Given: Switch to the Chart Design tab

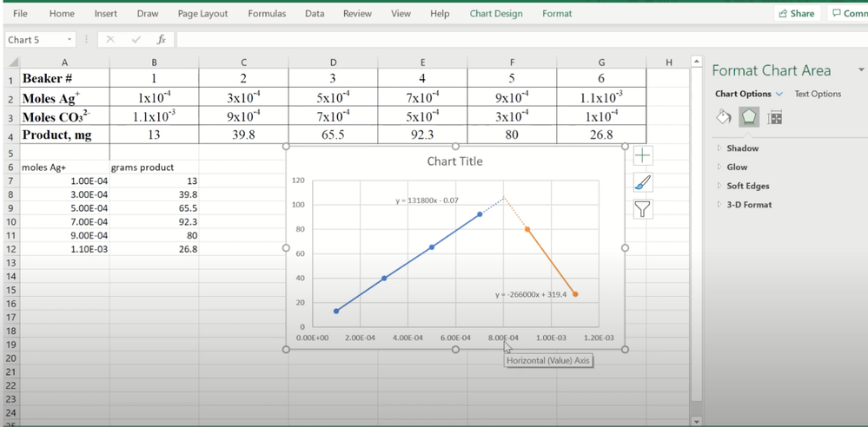Looking at the screenshot, I should tap(496, 14).
